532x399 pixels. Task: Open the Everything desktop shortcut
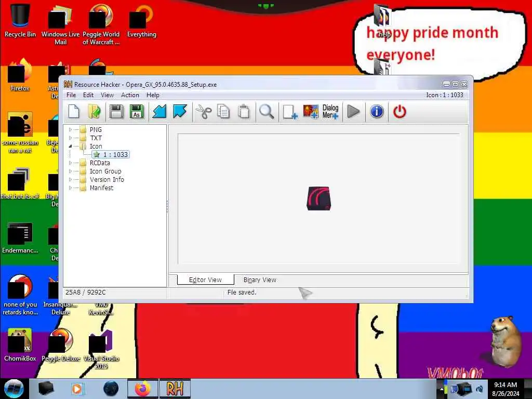(x=141, y=20)
